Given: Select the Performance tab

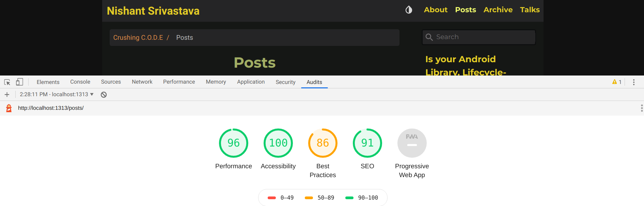Looking at the screenshot, I should coord(179,82).
